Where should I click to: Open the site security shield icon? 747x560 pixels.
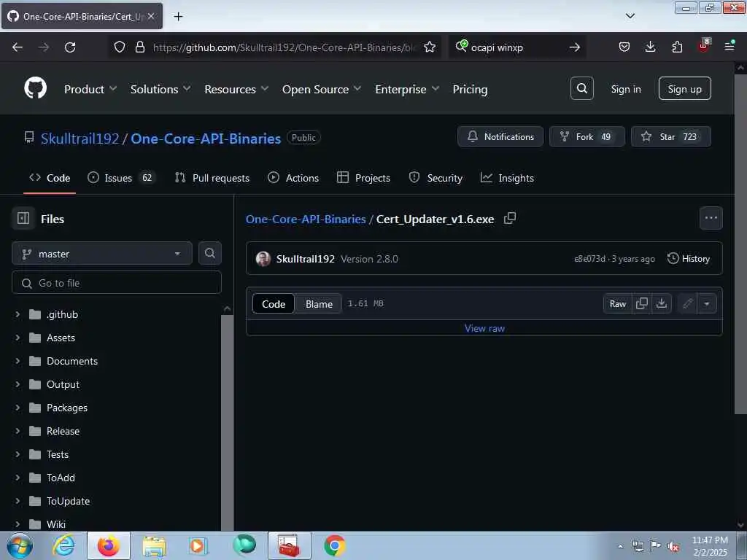click(119, 47)
